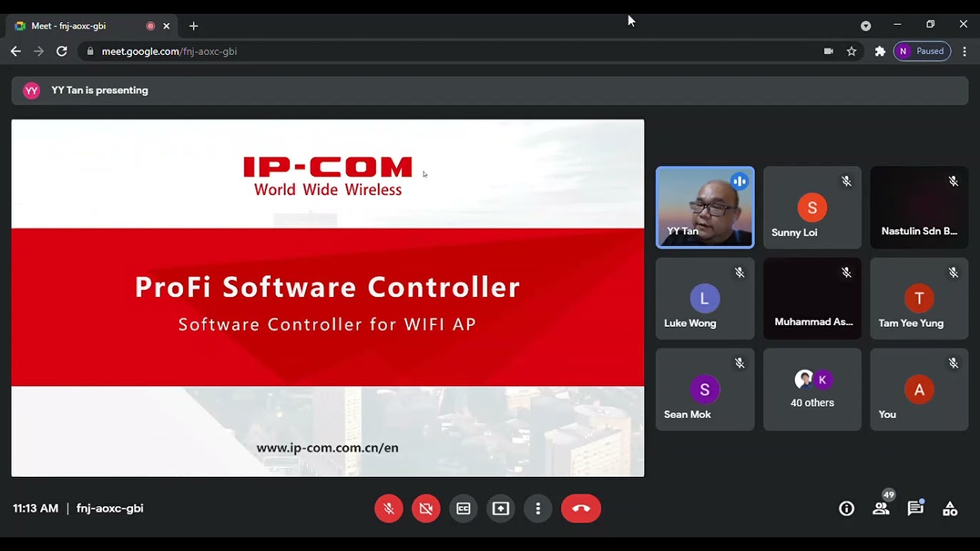980x551 pixels.
Task: Open the tab search dropdown arrow
Action: (x=866, y=25)
